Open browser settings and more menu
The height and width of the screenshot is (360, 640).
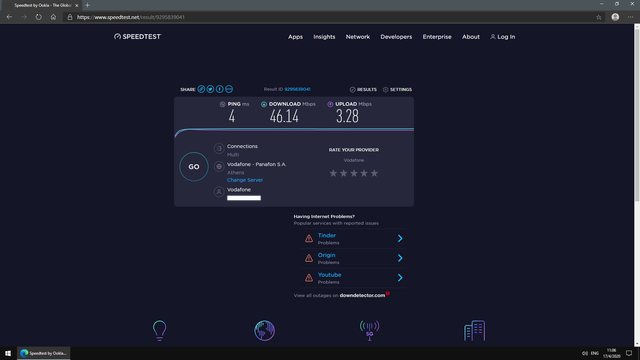(x=631, y=17)
